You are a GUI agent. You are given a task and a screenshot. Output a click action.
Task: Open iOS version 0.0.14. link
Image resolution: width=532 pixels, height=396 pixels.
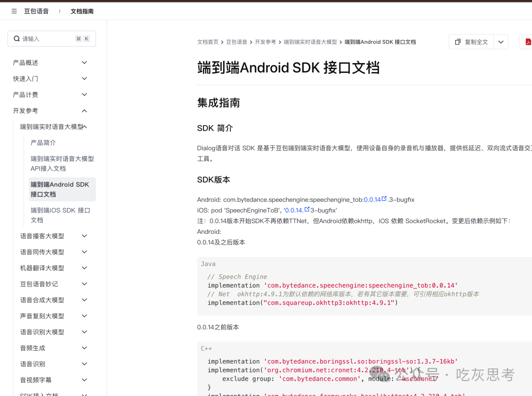coord(294,210)
